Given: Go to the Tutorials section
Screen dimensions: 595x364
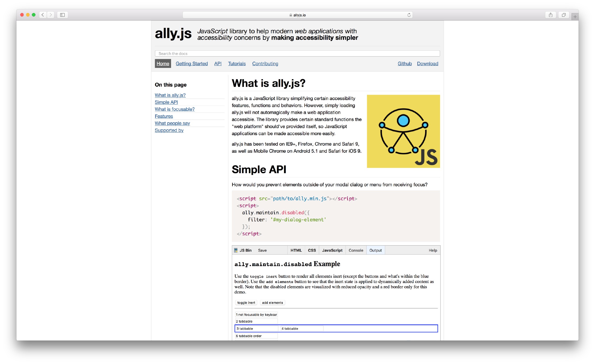Looking at the screenshot, I should [x=237, y=64].
